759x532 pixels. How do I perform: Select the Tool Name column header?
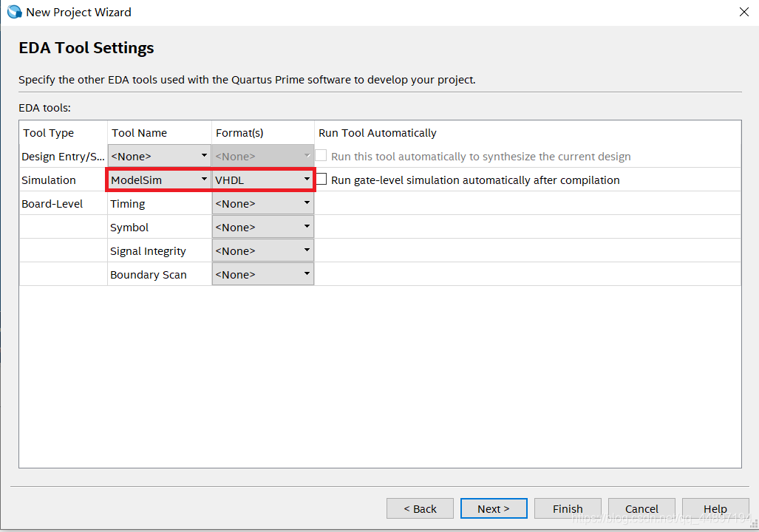pos(159,133)
